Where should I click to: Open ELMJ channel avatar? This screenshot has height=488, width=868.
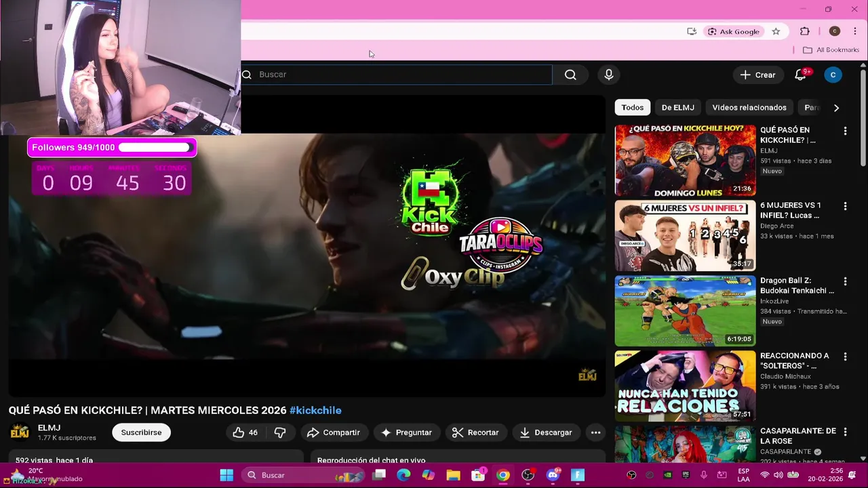(x=20, y=432)
